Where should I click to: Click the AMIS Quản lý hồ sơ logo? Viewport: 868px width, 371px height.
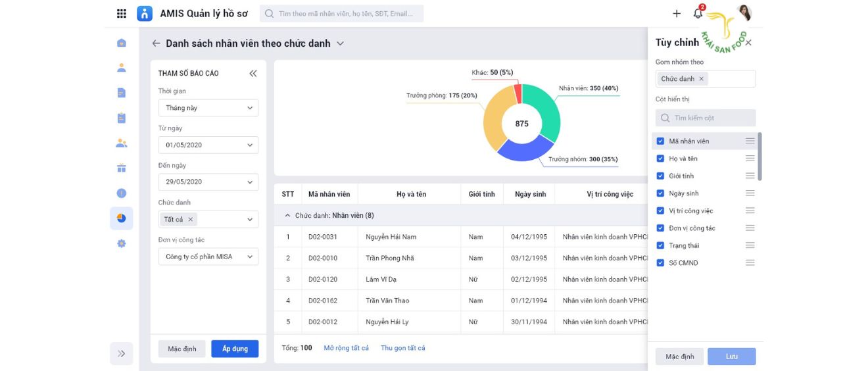pyautogui.click(x=145, y=13)
